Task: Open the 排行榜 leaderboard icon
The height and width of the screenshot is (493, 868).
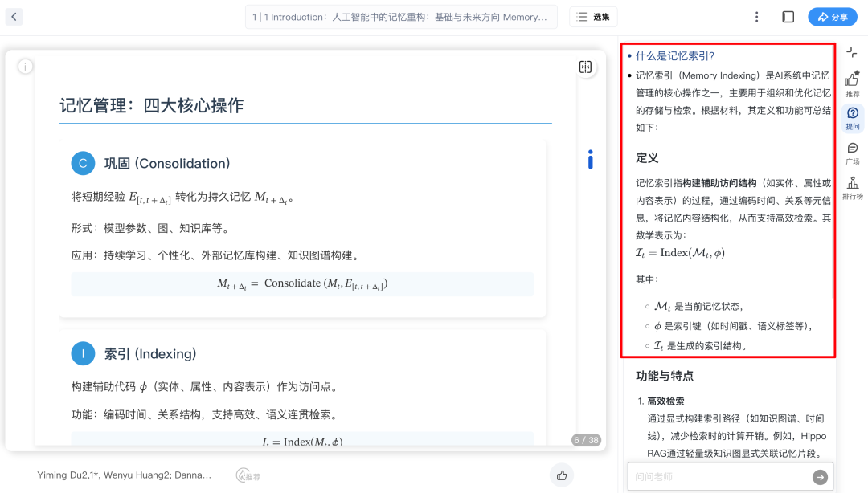Action: (x=852, y=187)
